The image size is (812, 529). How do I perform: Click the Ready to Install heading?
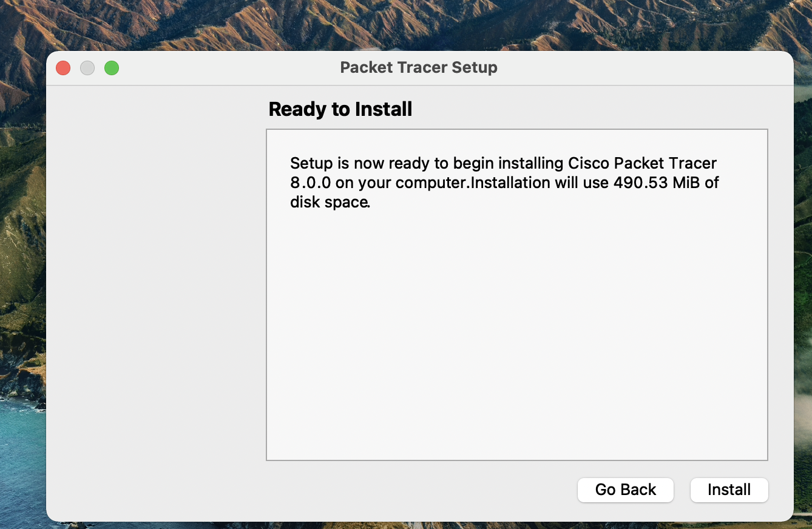340,109
